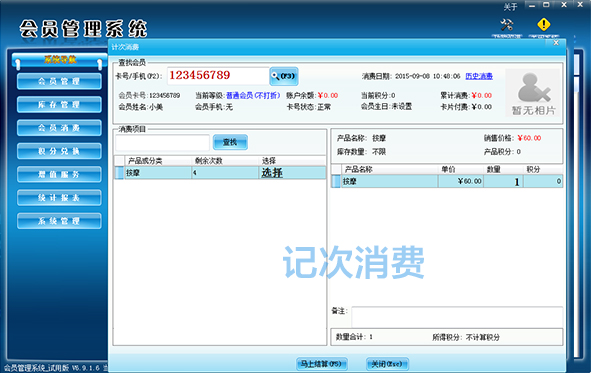Maximize the main 会员管理系统 window

click(546, 5)
